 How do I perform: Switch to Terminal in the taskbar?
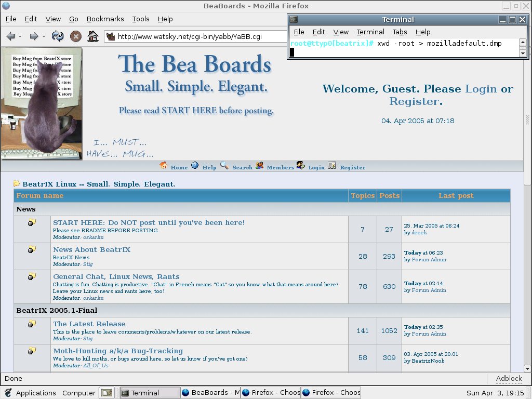click(x=150, y=393)
